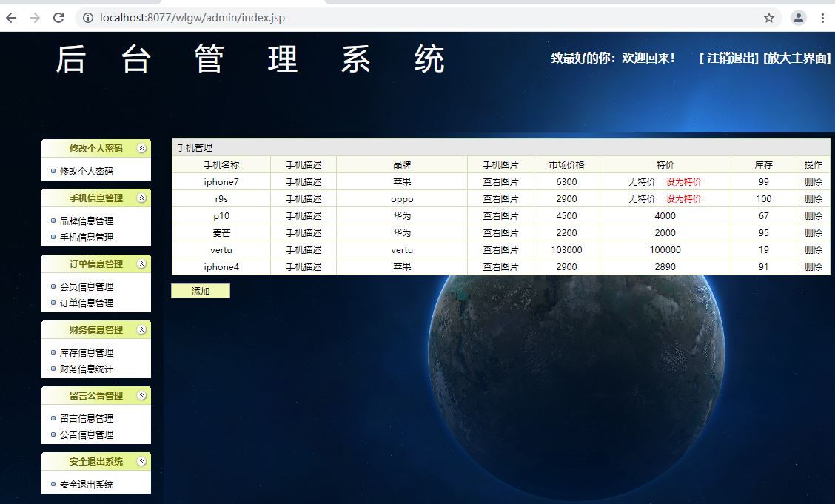Open the browser three-dot menu

point(822,18)
